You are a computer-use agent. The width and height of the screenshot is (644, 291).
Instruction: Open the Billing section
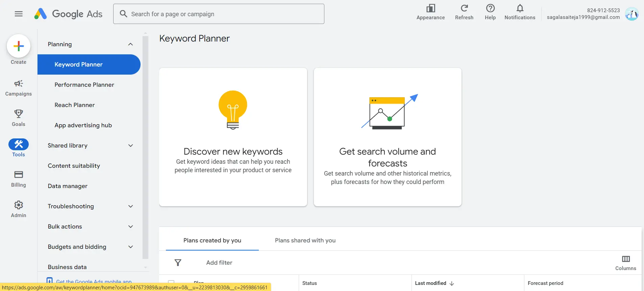[x=19, y=179]
